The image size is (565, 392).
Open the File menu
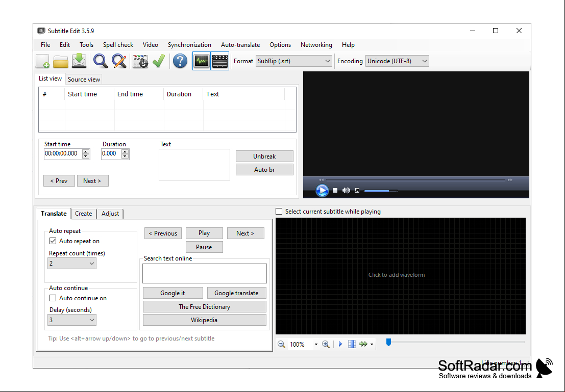point(45,45)
